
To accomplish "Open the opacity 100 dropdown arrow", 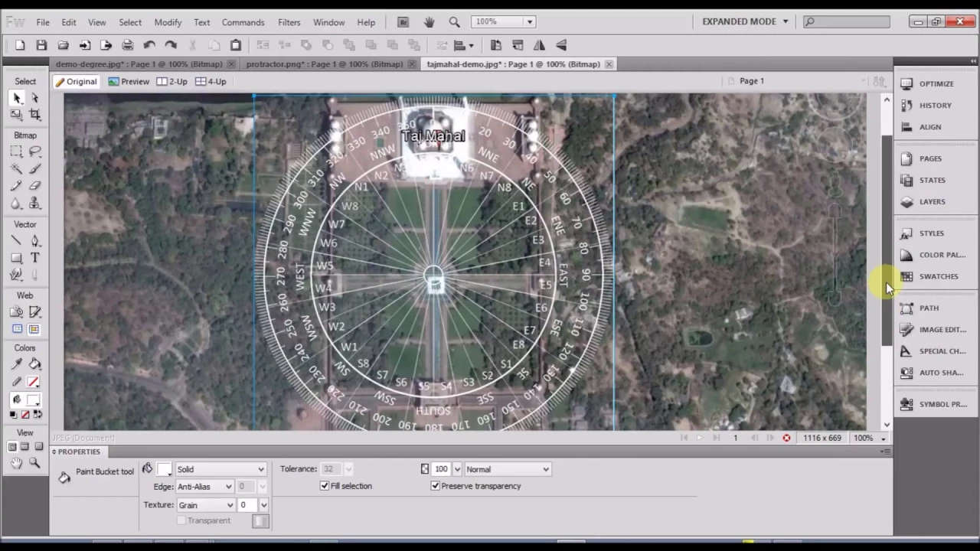I will 458,469.
